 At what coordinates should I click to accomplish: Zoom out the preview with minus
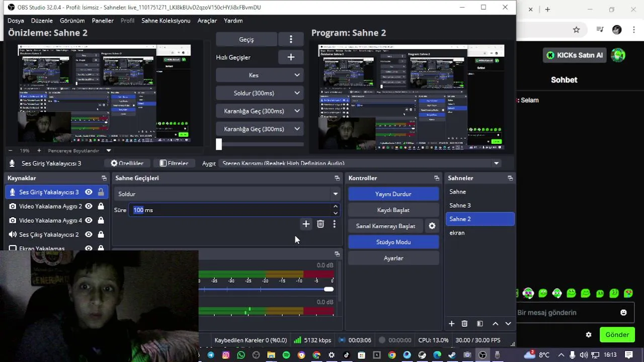(x=10, y=150)
